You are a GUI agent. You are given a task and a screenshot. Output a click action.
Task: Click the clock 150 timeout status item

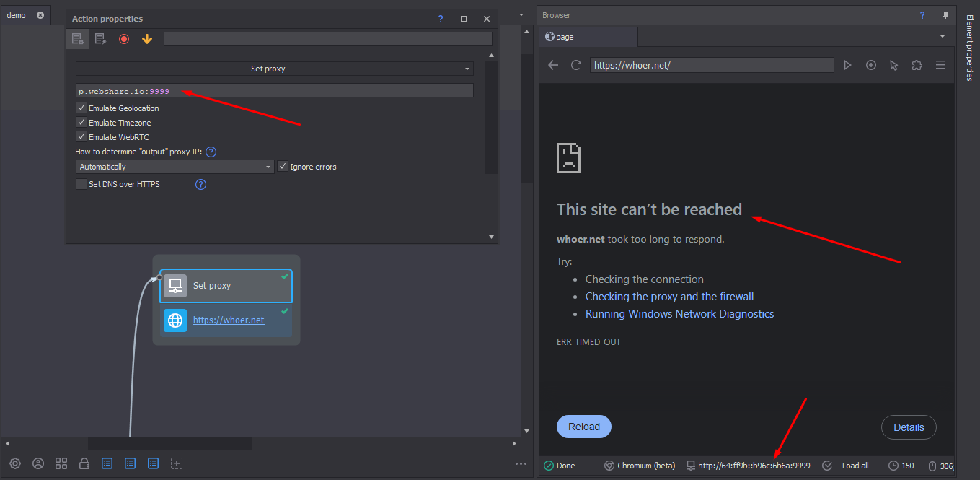901,466
